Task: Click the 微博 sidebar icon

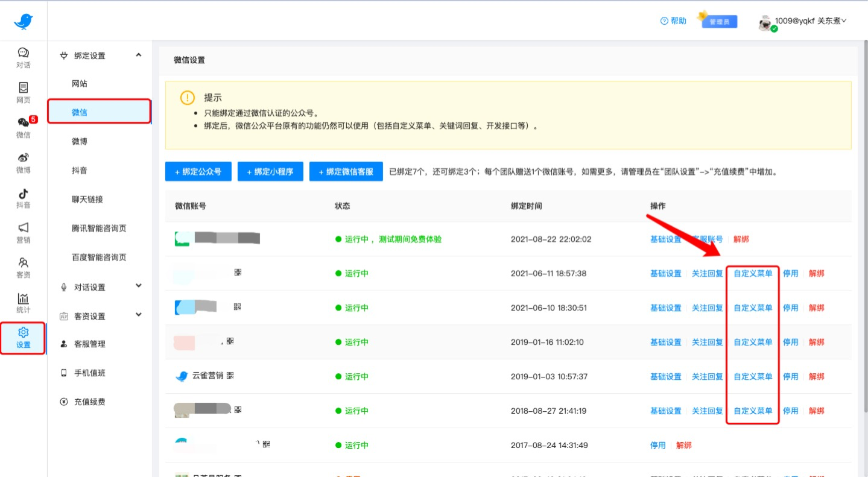Action: (23, 163)
